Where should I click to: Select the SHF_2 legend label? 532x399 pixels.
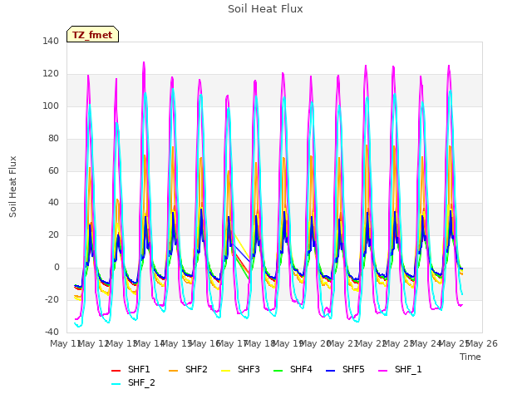point(141,382)
